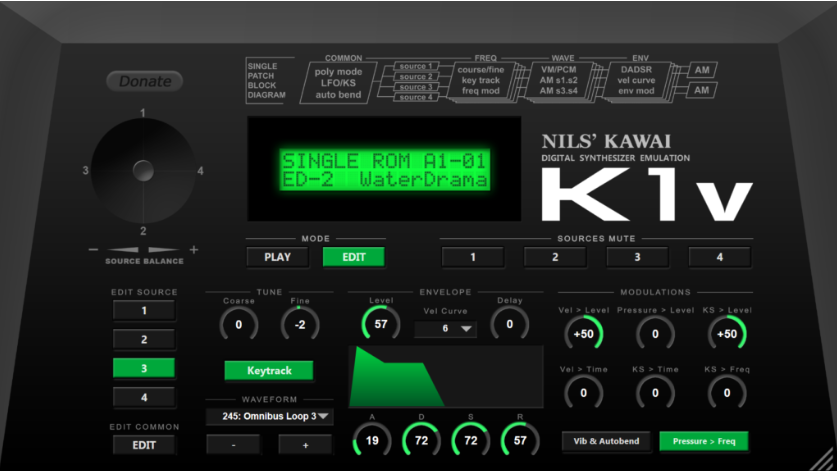The height and width of the screenshot is (471, 837).
Task: Mute source 1
Action: click(x=472, y=257)
